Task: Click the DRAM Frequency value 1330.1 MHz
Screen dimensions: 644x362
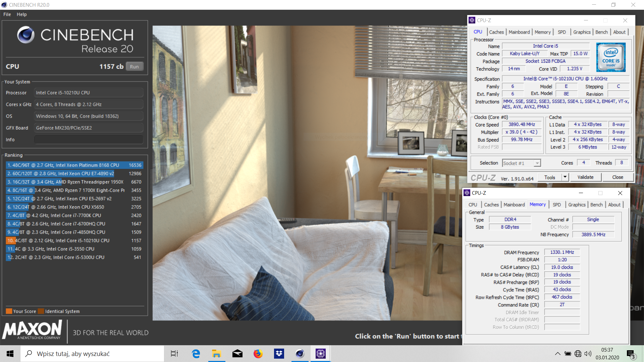Action: (x=562, y=252)
